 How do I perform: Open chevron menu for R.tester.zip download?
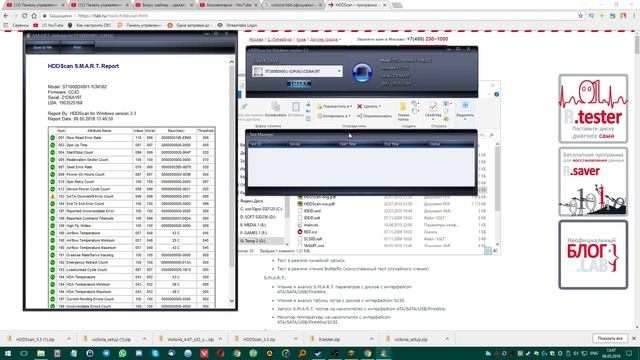[371, 339]
